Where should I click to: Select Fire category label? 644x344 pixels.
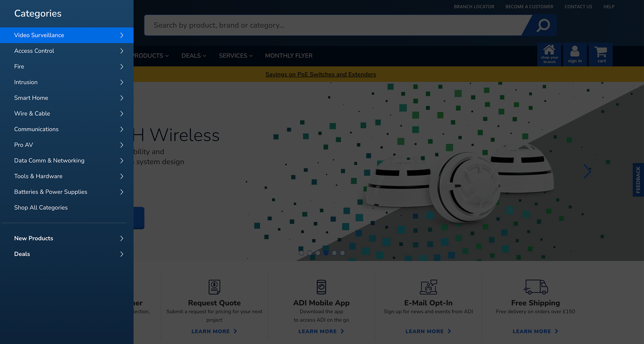coord(19,66)
